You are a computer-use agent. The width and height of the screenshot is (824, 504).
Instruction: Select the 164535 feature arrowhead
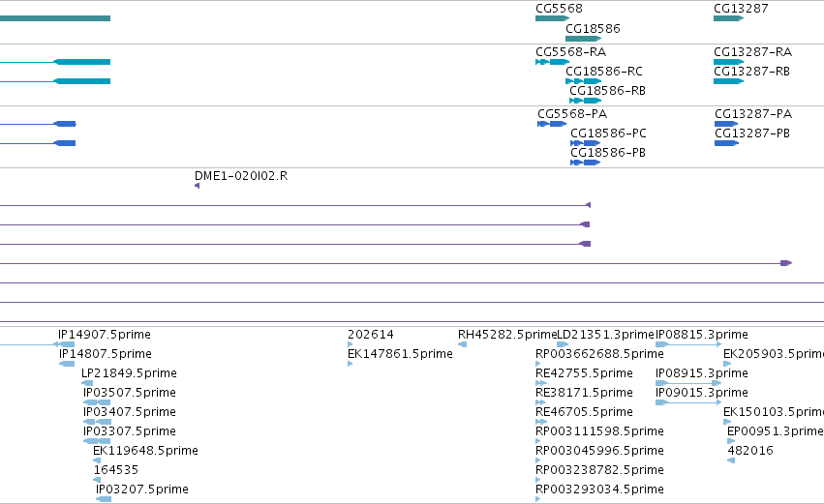pos(97,480)
